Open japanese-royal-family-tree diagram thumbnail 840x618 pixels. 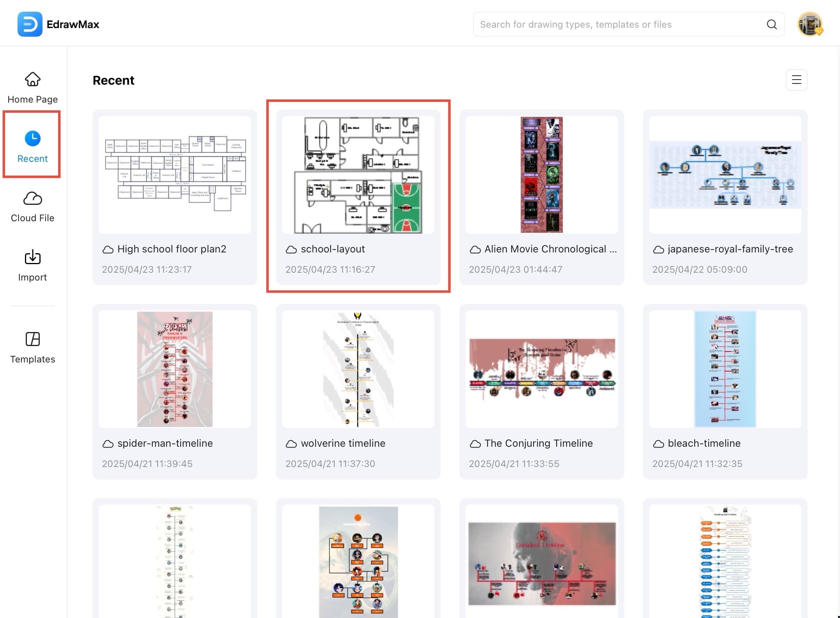tap(725, 175)
